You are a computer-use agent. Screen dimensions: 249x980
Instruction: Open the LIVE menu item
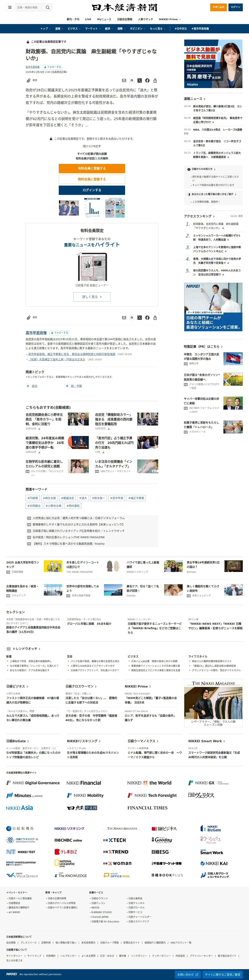click(88, 19)
